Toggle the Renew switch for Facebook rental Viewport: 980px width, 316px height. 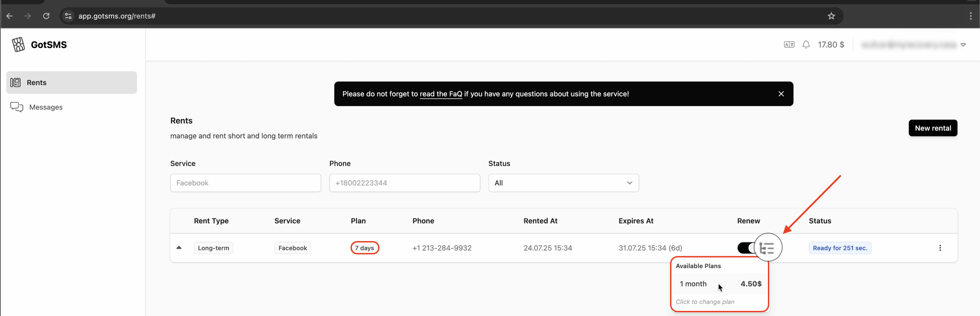point(746,248)
